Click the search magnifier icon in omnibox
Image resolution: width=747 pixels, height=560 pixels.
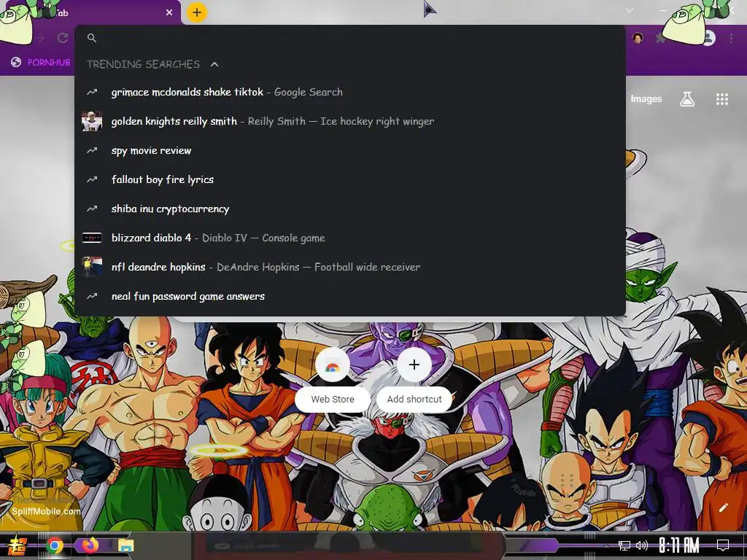pyautogui.click(x=92, y=38)
